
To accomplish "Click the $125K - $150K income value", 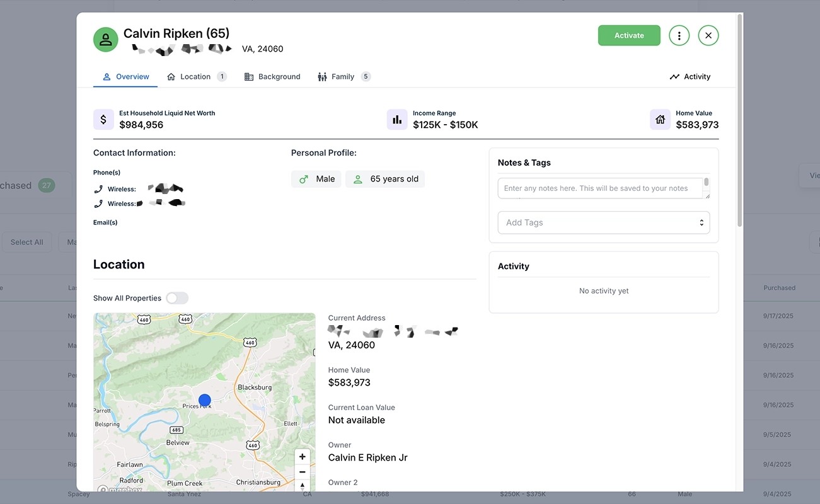I will (446, 125).
